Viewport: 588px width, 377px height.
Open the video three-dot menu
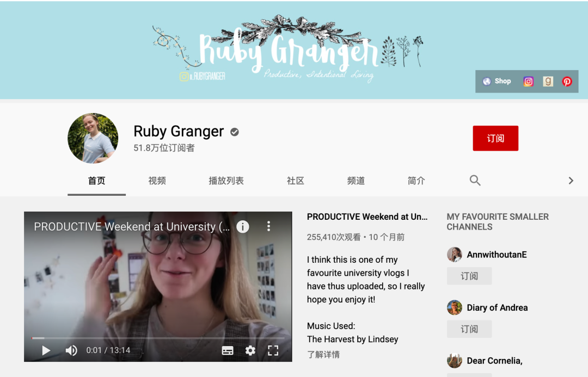(x=268, y=226)
